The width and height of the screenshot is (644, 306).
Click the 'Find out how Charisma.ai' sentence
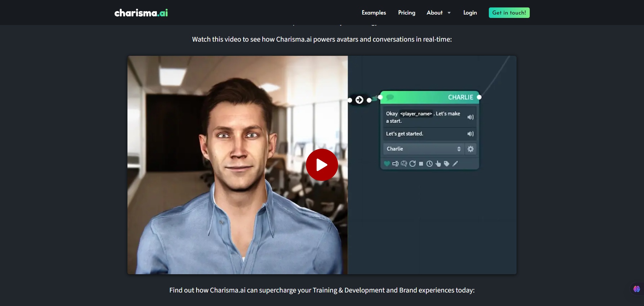coord(322,290)
